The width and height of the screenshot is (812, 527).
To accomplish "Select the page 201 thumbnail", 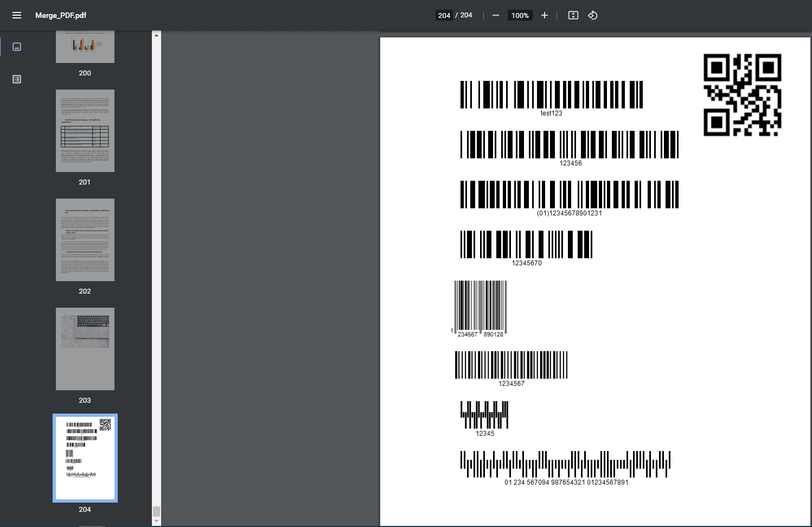I will (x=85, y=131).
